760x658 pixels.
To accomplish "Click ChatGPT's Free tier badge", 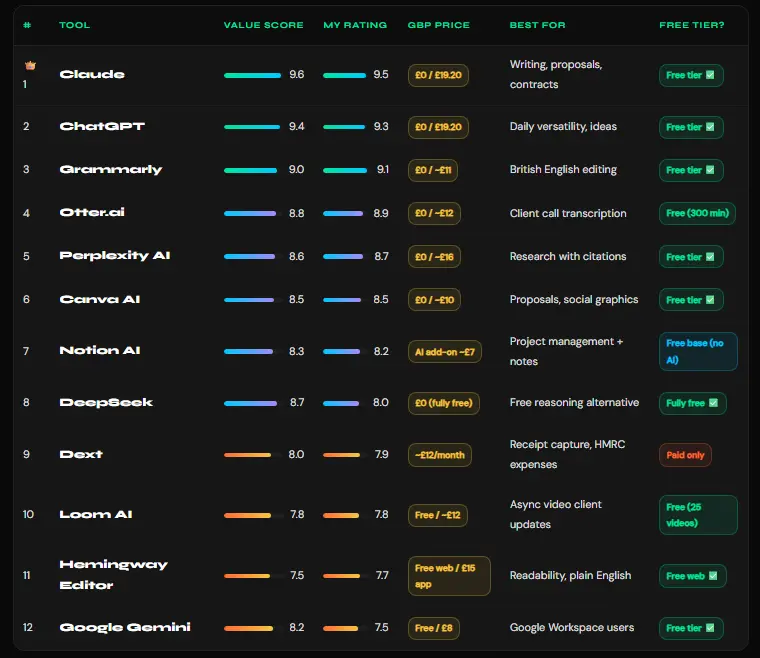I will [x=691, y=127].
